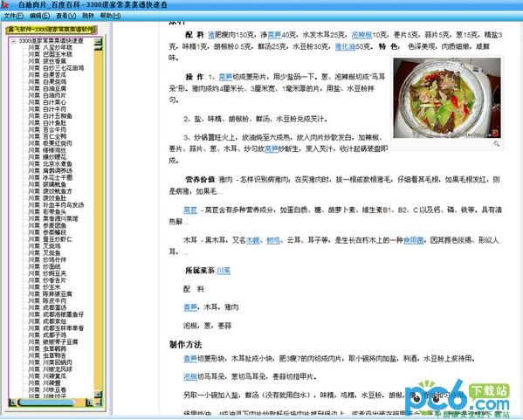Select recipe 川菜 北京水煮鱼

tap(50, 164)
